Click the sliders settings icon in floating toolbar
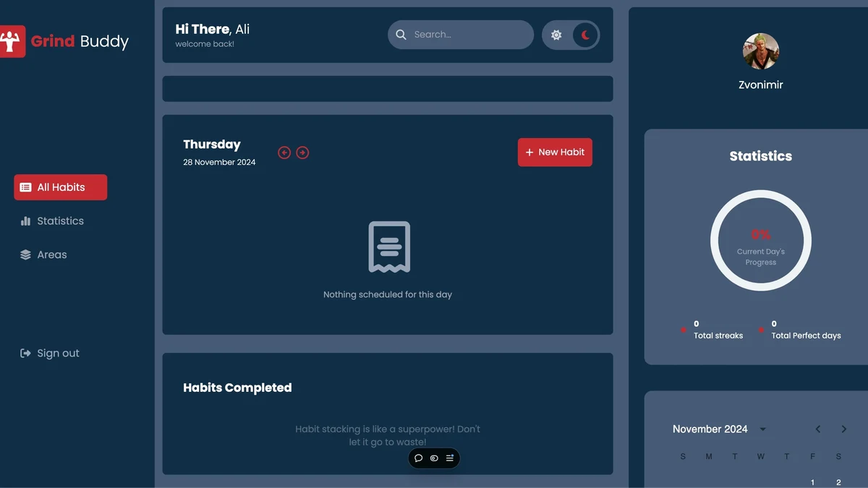 (450, 458)
